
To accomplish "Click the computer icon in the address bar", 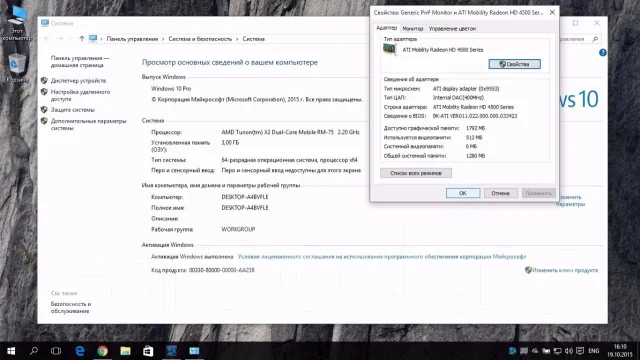I will tap(93, 39).
